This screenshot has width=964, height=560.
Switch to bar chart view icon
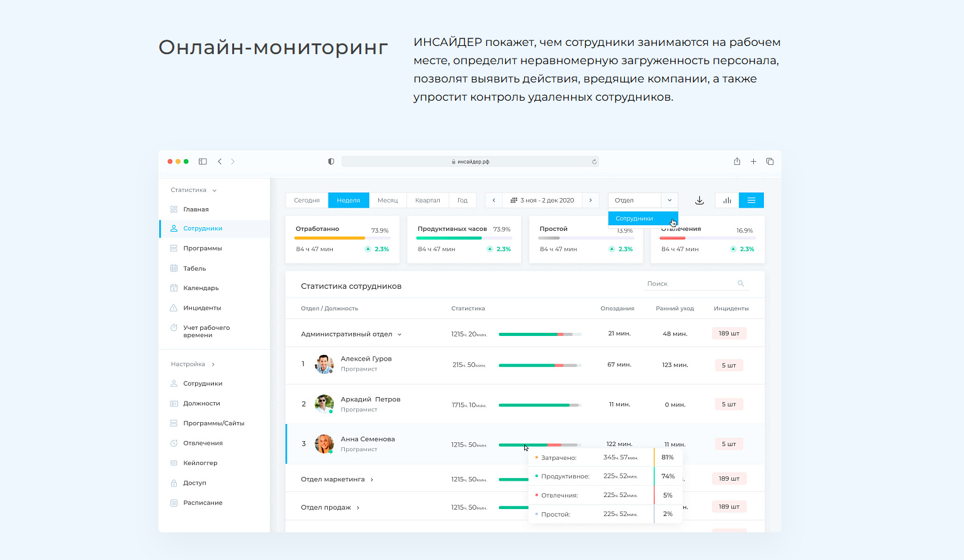(727, 200)
